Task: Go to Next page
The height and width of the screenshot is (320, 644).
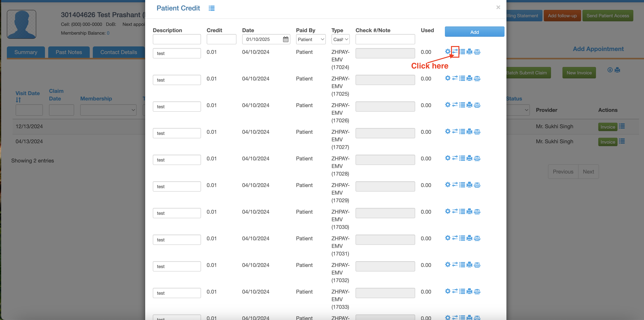Action: [x=588, y=171]
